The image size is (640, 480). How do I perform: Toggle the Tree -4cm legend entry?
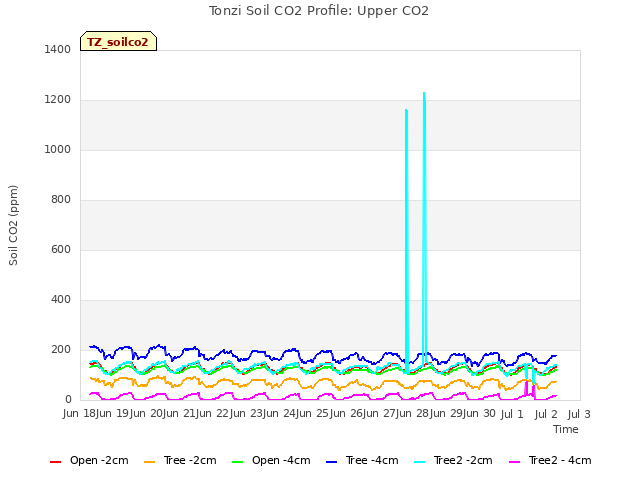pos(362,460)
